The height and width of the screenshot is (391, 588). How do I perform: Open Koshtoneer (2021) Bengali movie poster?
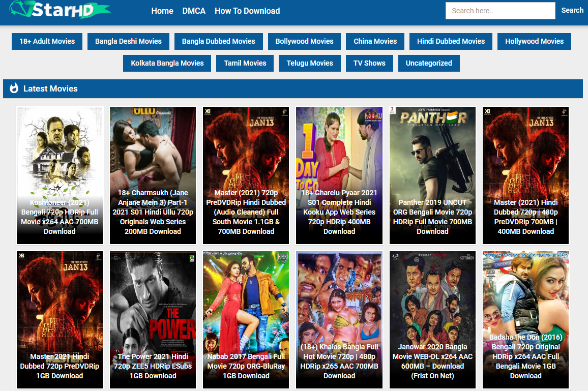tap(60, 175)
